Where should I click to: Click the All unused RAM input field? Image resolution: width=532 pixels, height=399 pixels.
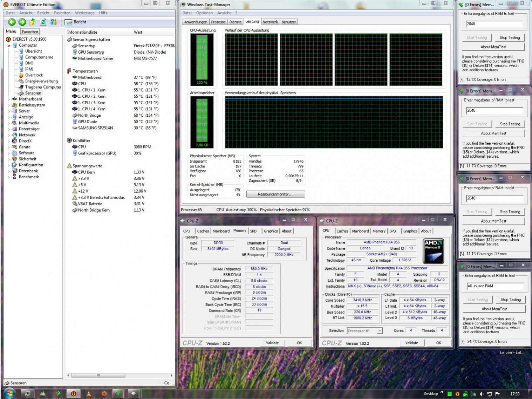[x=495, y=286]
